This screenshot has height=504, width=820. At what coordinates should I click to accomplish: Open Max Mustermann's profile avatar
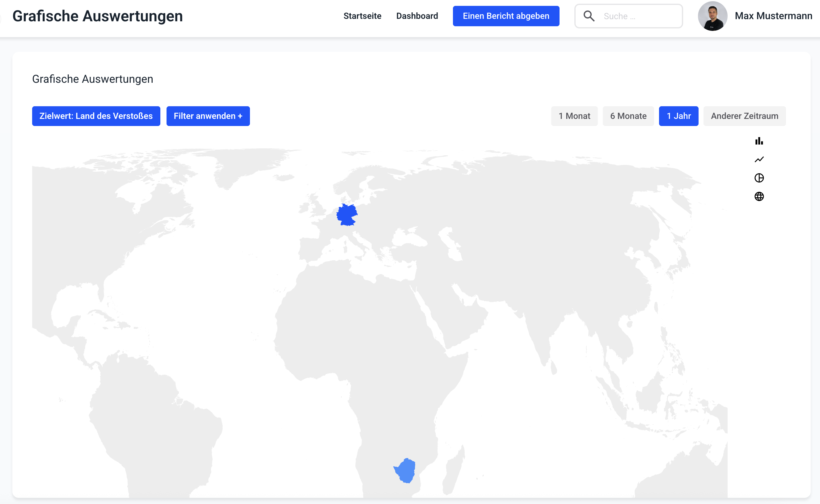712,16
